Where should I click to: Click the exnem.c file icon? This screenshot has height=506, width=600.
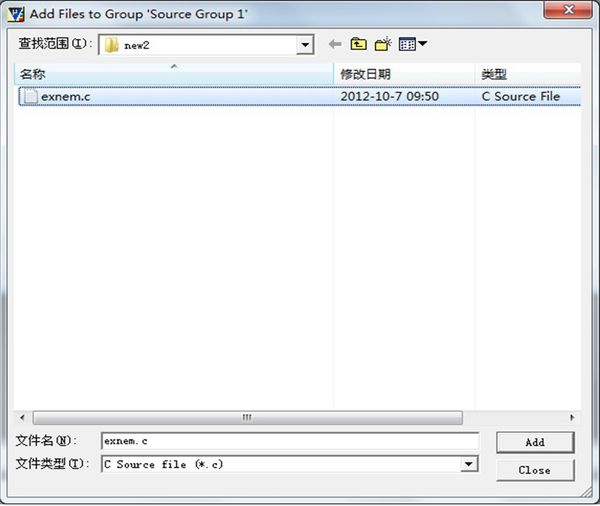pos(31,96)
